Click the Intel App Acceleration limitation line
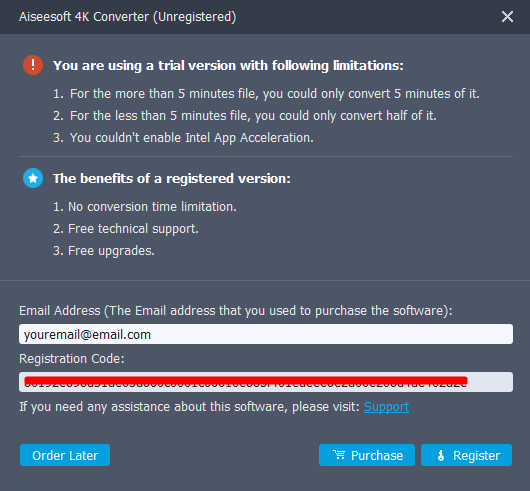 point(183,138)
